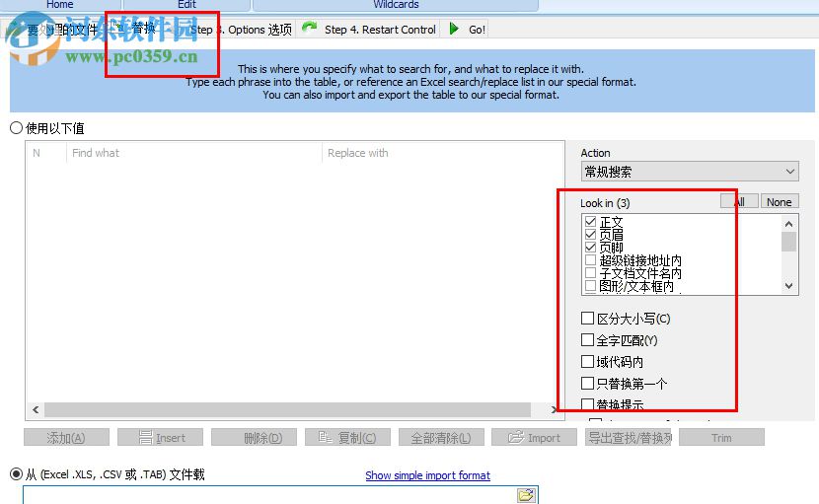Switch to Step 3 Options 选项 tab

tap(242, 30)
